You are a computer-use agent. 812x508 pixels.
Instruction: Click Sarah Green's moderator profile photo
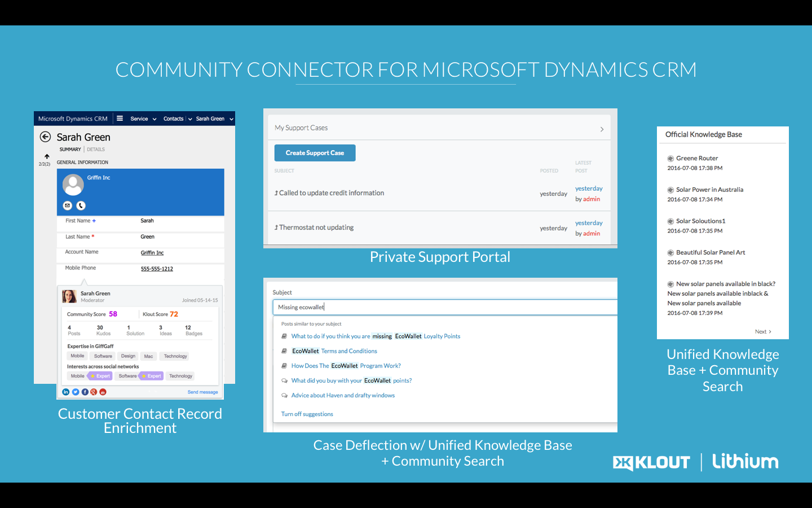pos(69,296)
